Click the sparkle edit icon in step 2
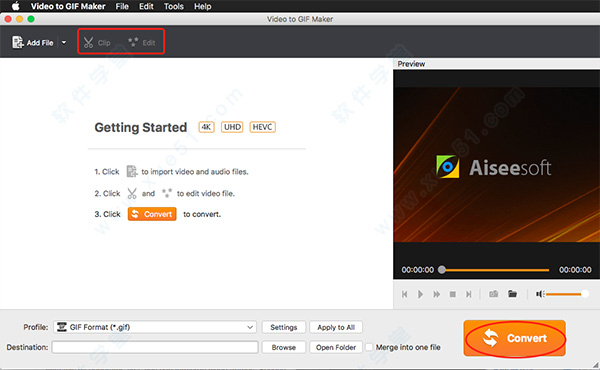Image resolution: width=600 pixels, height=370 pixels. pos(167,193)
